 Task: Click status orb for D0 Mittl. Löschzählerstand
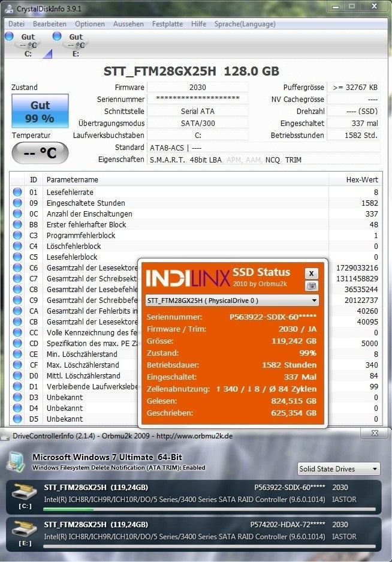pyautogui.click(x=17, y=375)
